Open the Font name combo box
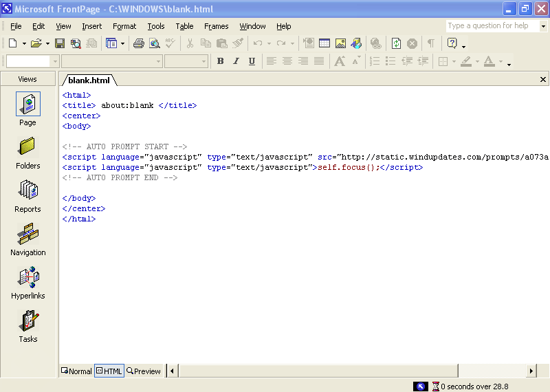550x392 pixels. 112,61
